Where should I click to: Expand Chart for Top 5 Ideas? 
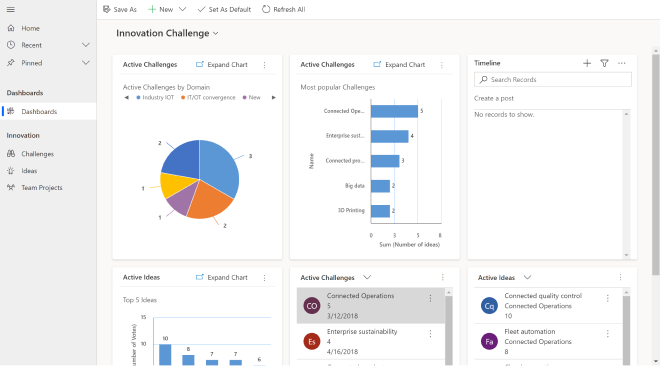[222, 277]
